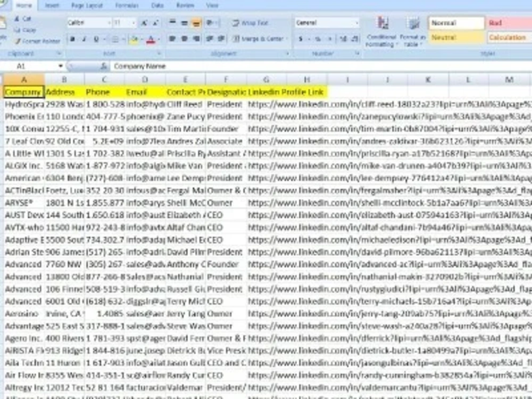This screenshot has width=532, height=399.
Task: Click the Cut scissors icon
Action: [x=17, y=19]
